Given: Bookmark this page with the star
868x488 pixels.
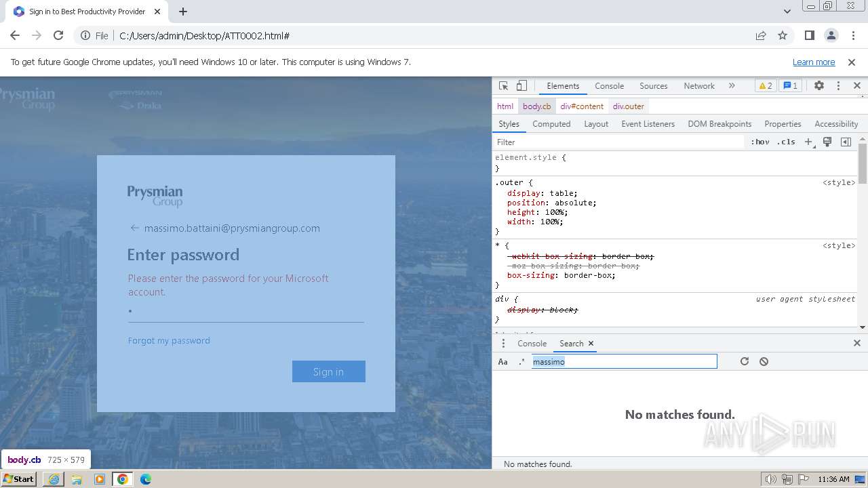Looking at the screenshot, I should tap(783, 35).
